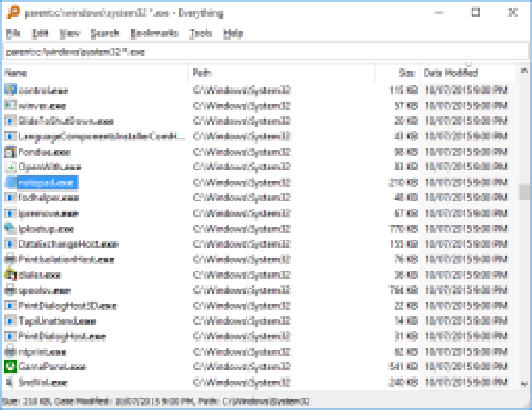Open the Tools menu
Image resolution: width=532 pixels, height=410 pixels.
click(x=200, y=34)
